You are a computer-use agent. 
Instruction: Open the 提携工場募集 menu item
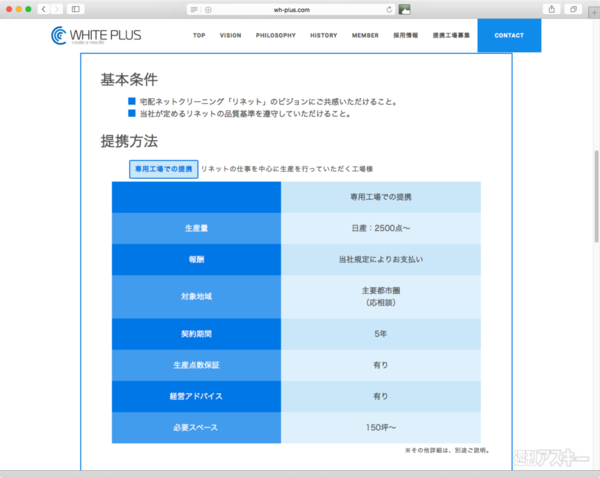(x=451, y=35)
